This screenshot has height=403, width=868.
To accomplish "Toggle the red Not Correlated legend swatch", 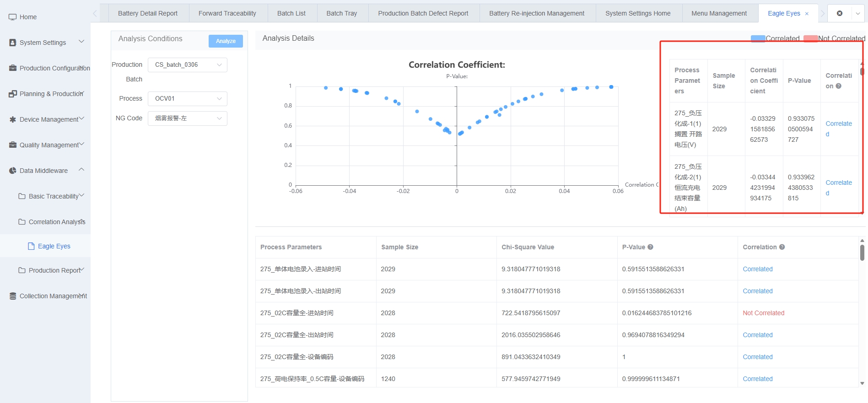I will (811, 38).
